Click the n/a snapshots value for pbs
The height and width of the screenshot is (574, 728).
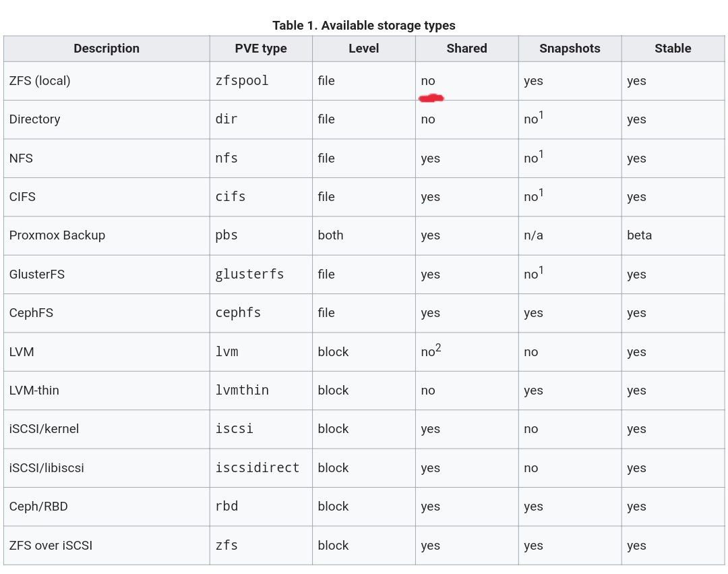[533, 235]
